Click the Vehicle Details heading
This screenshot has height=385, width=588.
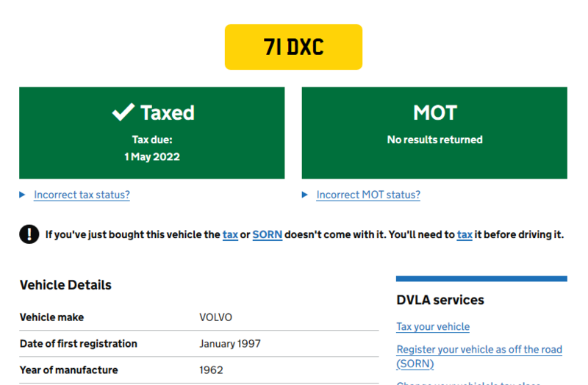pos(65,285)
